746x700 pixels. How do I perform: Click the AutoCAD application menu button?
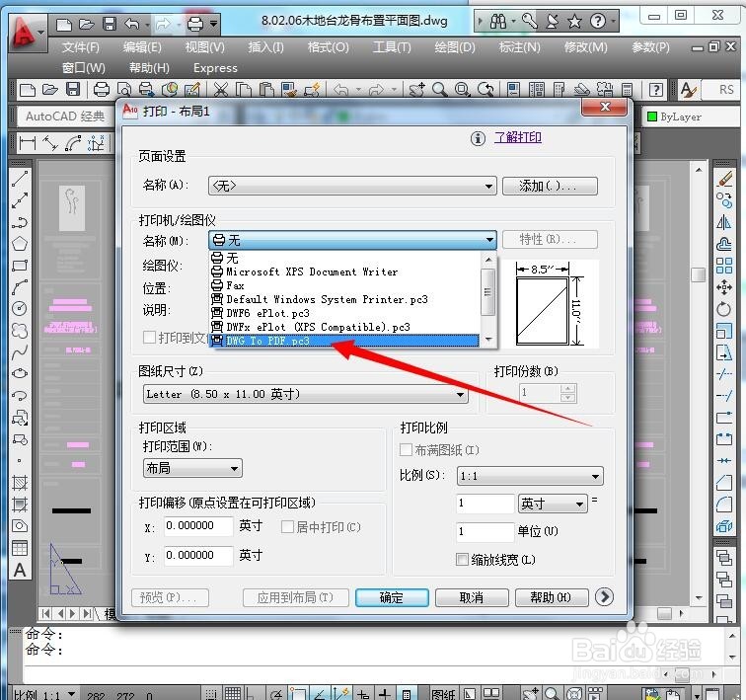[x=27, y=33]
